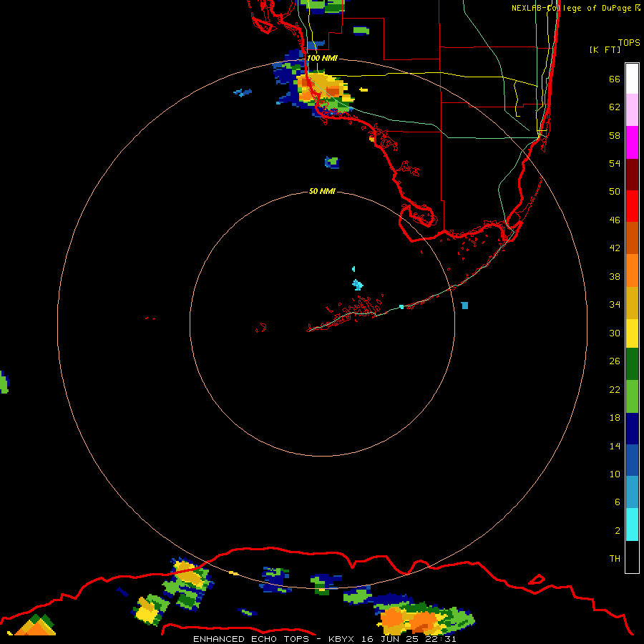Click the legend value 30

click(x=615, y=333)
